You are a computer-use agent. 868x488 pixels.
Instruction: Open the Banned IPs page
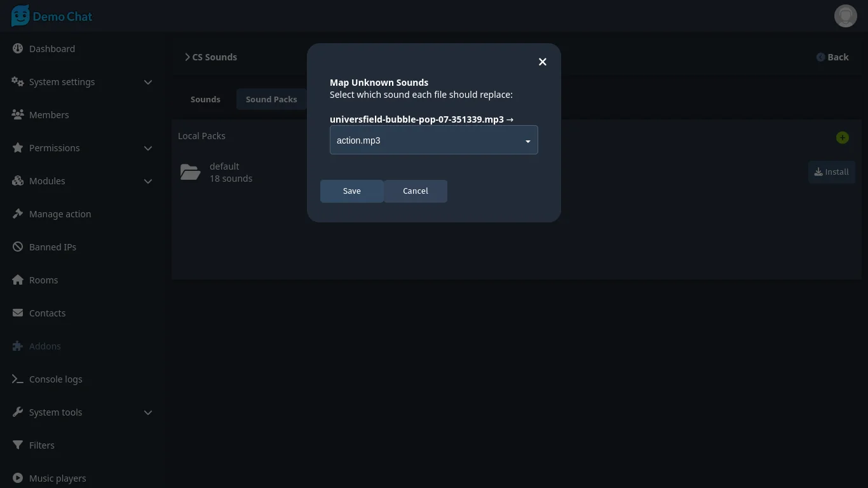coord(52,247)
